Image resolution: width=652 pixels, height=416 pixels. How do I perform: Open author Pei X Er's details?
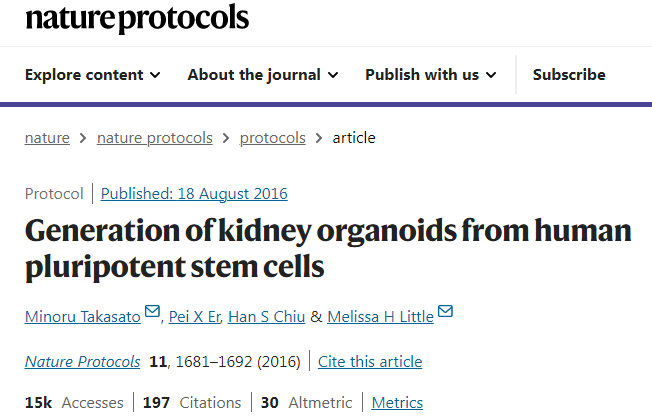click(193, 317)
